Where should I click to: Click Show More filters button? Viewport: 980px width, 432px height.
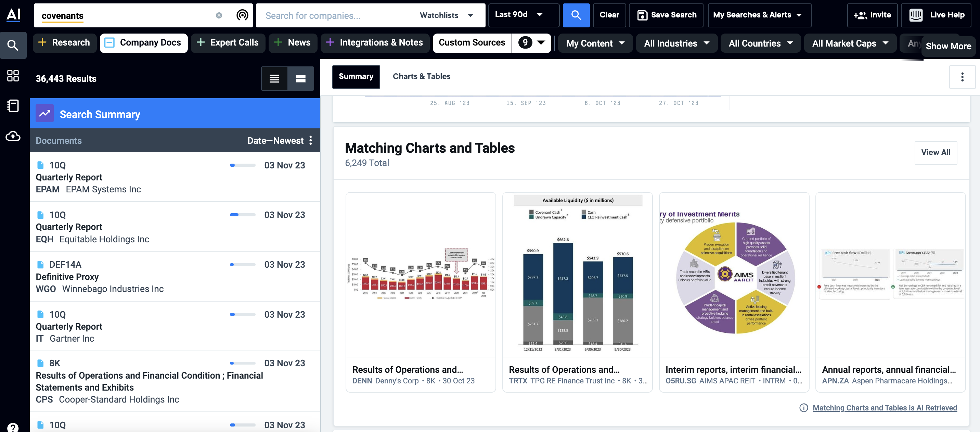(x=948, y=46)
